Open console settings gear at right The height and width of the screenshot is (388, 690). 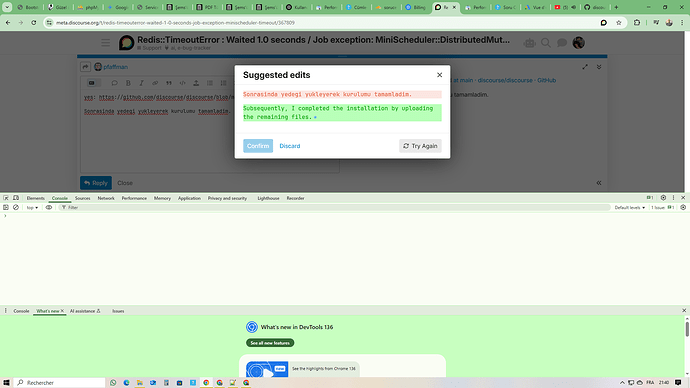tap(683, 207)
